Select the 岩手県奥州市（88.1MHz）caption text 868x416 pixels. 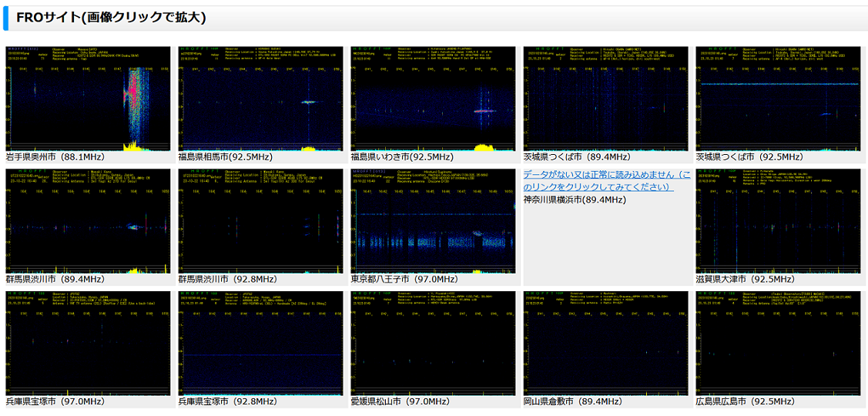(55, 157)
